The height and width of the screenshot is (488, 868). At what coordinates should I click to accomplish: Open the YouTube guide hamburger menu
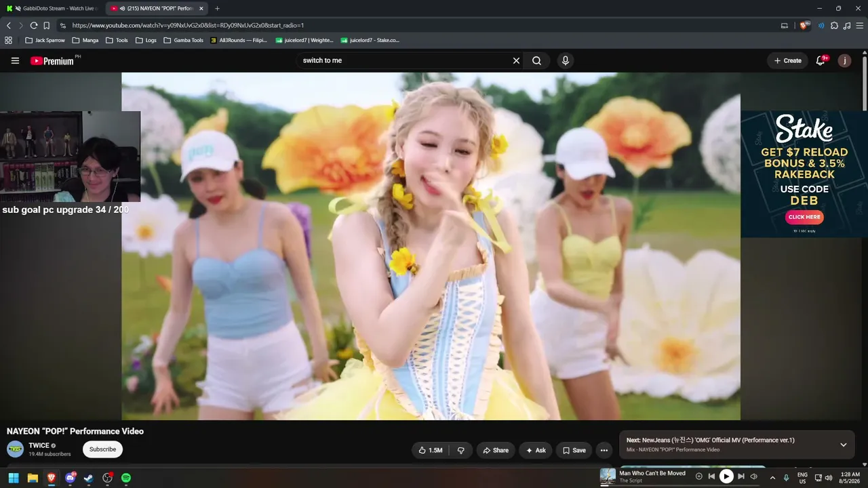[x=15, y=60]
